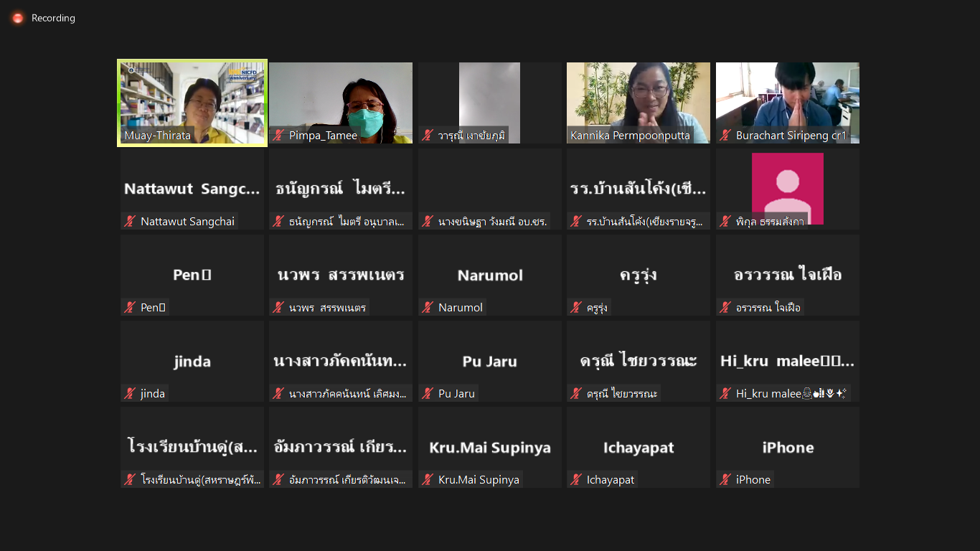Select the Hi_kru malee participant tile
This screenshot has height=551, width=980.
click(787, 362)
